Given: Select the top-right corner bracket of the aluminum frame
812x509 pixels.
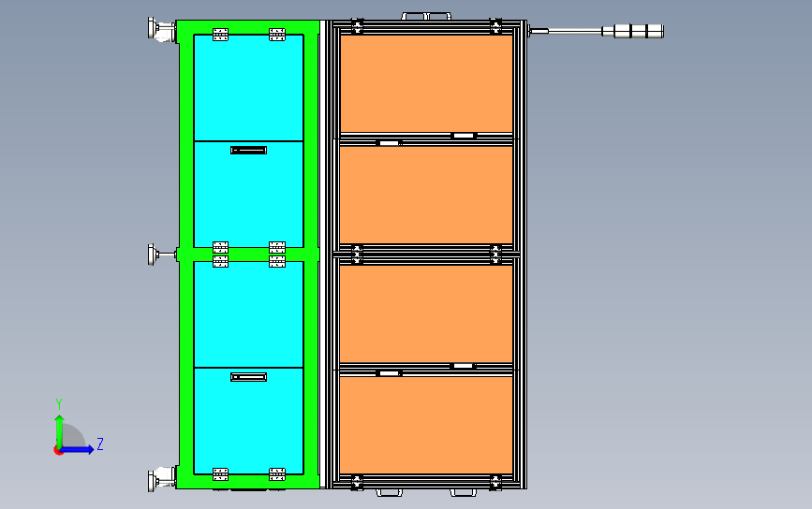Looking at the screenshot, I should 495,26.
